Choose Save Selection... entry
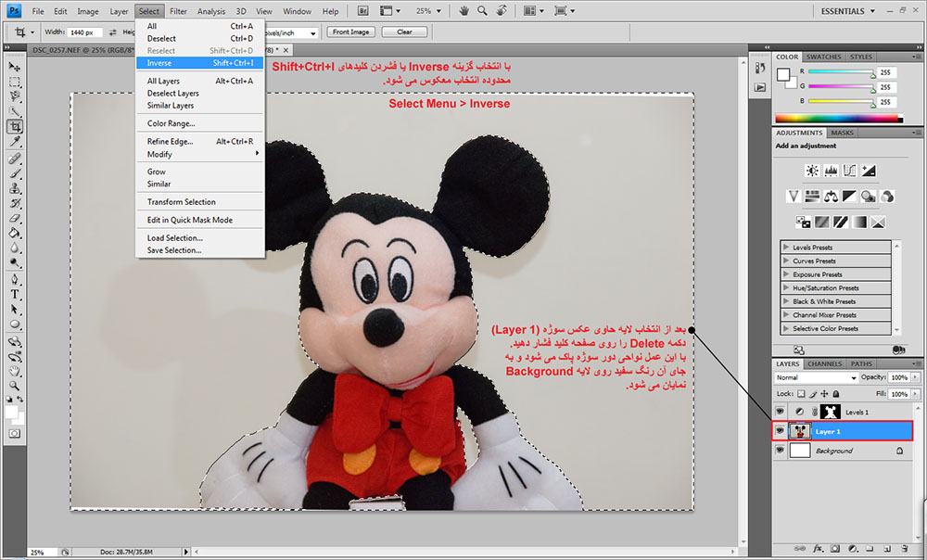The width and height of the screenshot is (927, 560). [x=200, y=250]
